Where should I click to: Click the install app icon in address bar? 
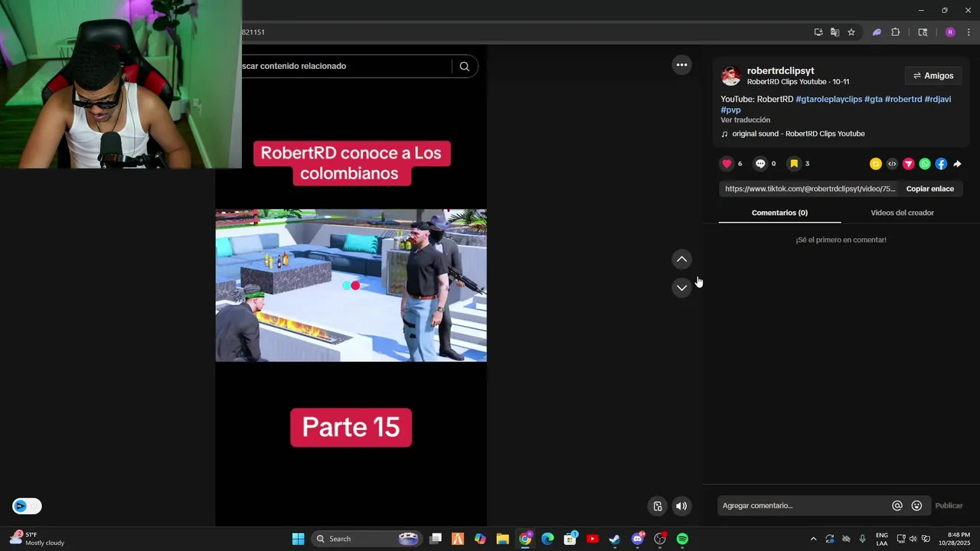[x=818, y=32]
